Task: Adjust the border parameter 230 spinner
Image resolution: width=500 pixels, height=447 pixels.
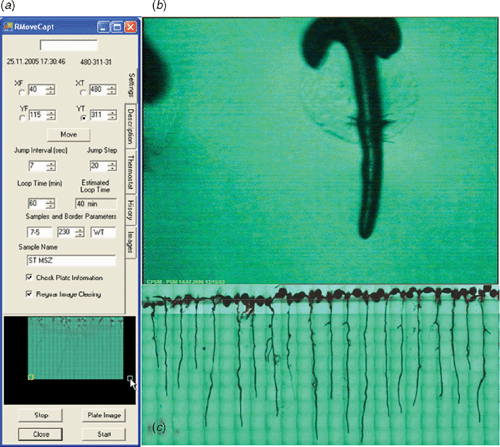Action: [x=79, y=232]
